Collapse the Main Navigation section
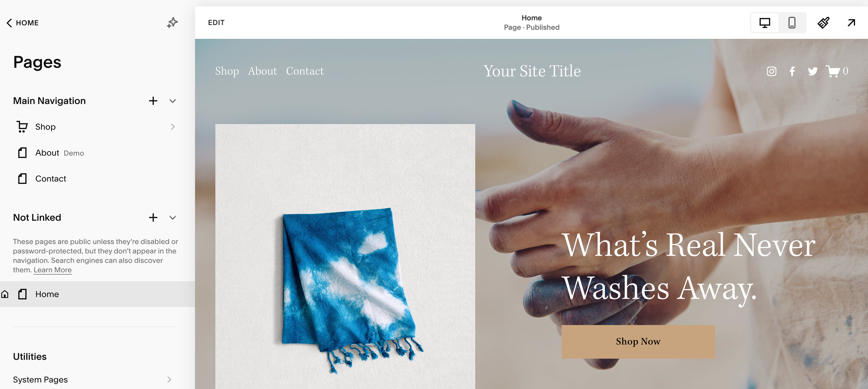868x389 pixels. (x=173, y=101)
